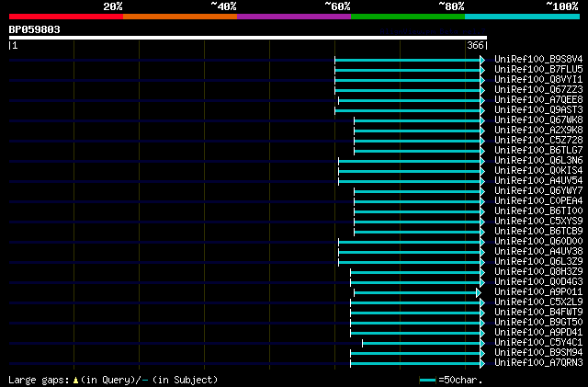588x387 pixels.
Task: Click the UniRef100_Q6L3N6 label
Action: 538,161
